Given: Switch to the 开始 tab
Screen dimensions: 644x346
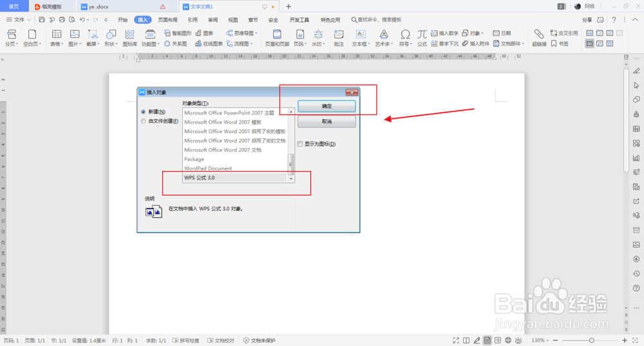Looking at the screenshot, I should click(123, 20).
